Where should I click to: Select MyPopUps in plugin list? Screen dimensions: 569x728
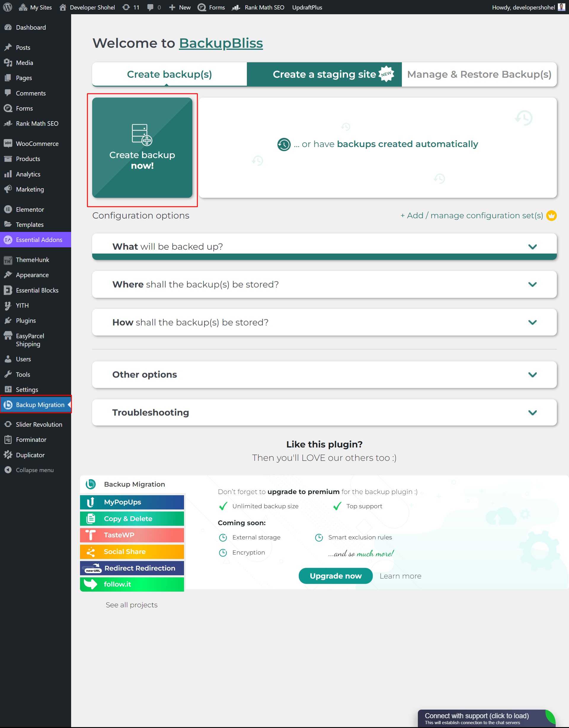click(x=132, y=502)
